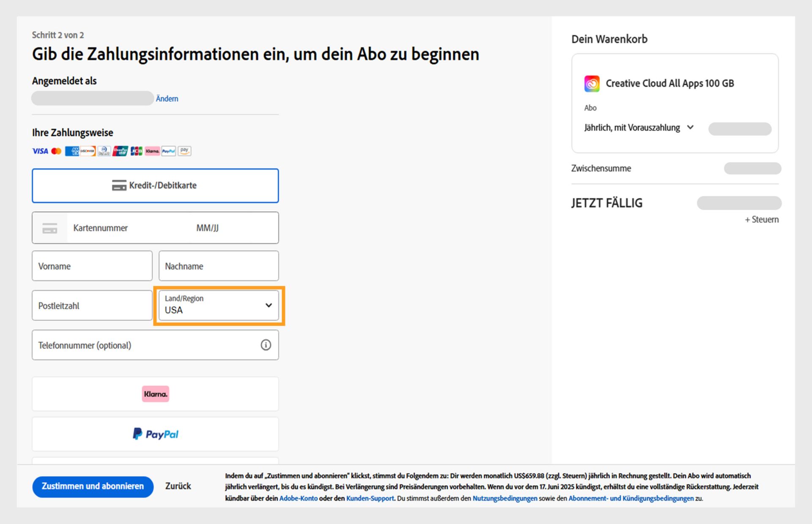Click the Nachname input field
The width and height of the screenshot is (812, 524).
click(219, 266)
